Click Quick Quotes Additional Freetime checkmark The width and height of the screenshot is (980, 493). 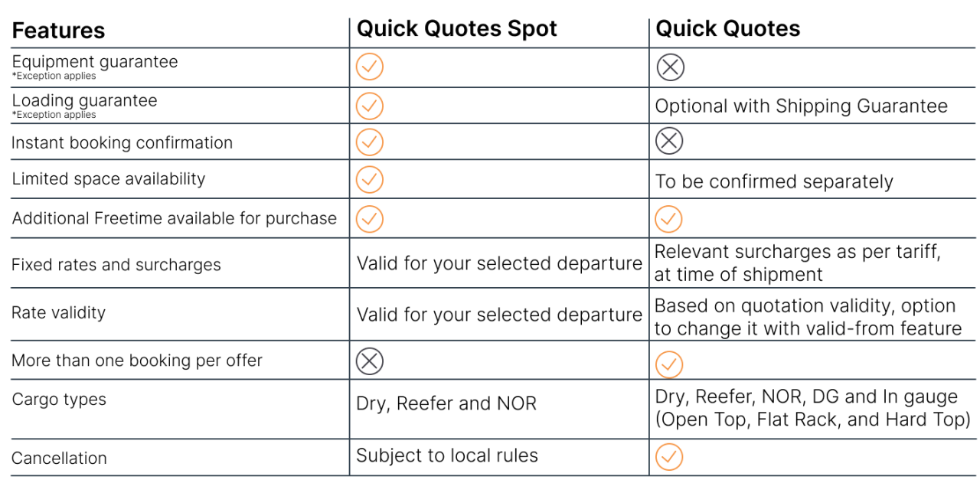[668, 219]
